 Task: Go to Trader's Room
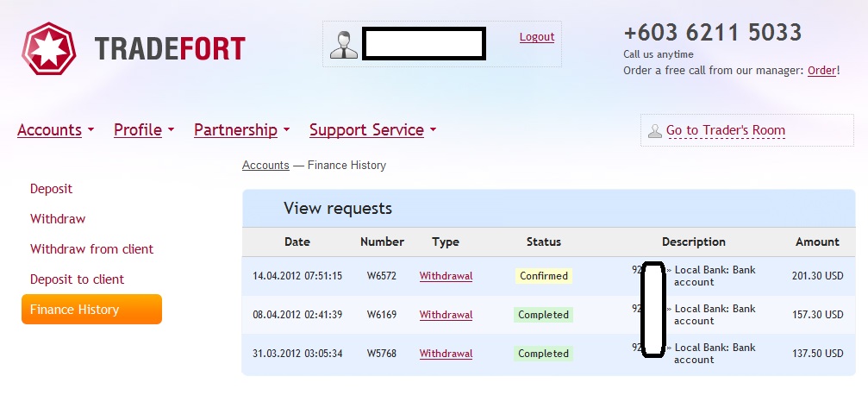[726, 131]
